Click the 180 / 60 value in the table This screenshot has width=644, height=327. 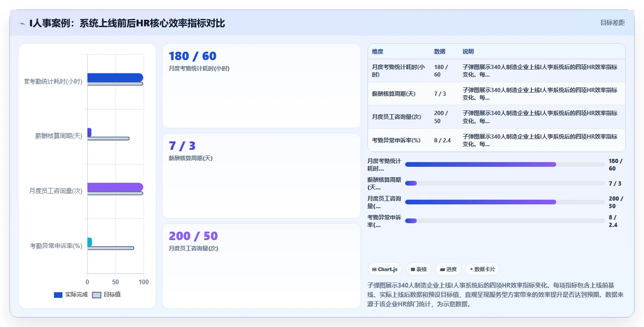point(442,71)
